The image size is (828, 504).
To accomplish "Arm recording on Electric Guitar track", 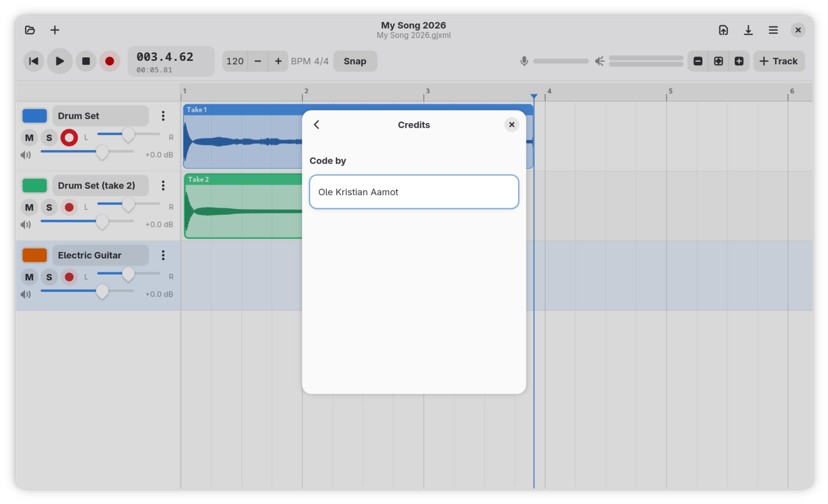I will tap(69, 277).
